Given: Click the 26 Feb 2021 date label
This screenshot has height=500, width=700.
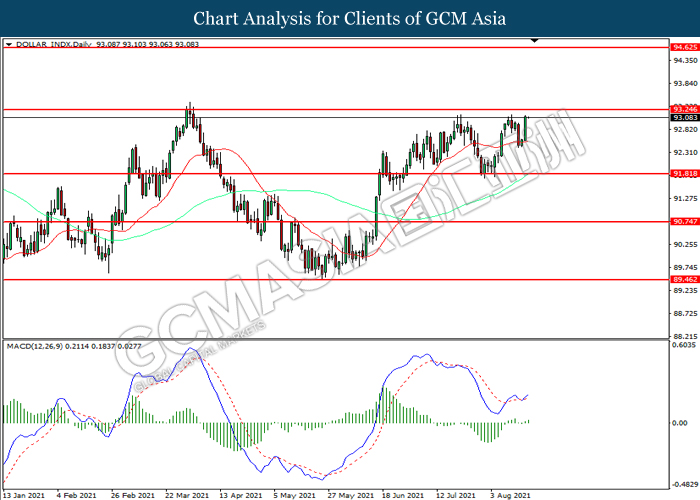Looking at the screenshot, I should [133, 495].
